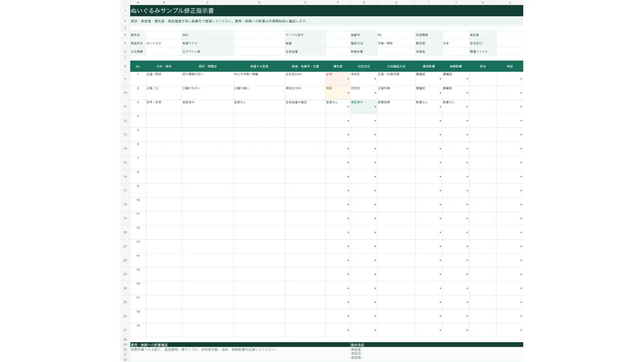Open the 優先度 dropdown showing 相談
644x362 pixels.
pyautogui.click(x=338, y=93)
